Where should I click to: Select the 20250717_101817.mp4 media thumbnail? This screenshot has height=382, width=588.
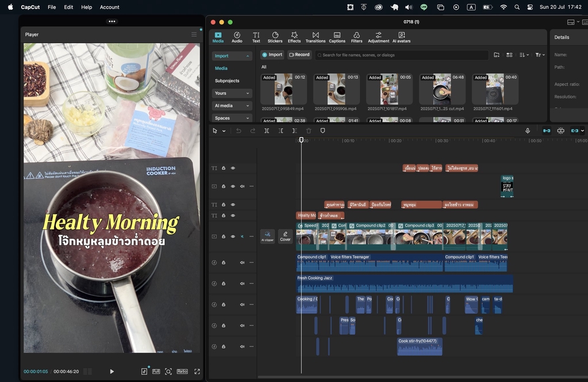point(389,90)
